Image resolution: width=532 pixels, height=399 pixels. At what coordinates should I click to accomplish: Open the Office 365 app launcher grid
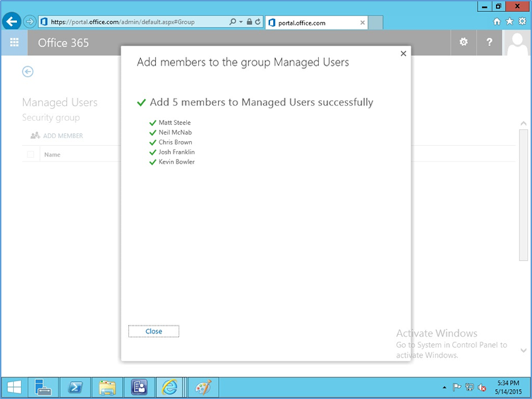14,43
